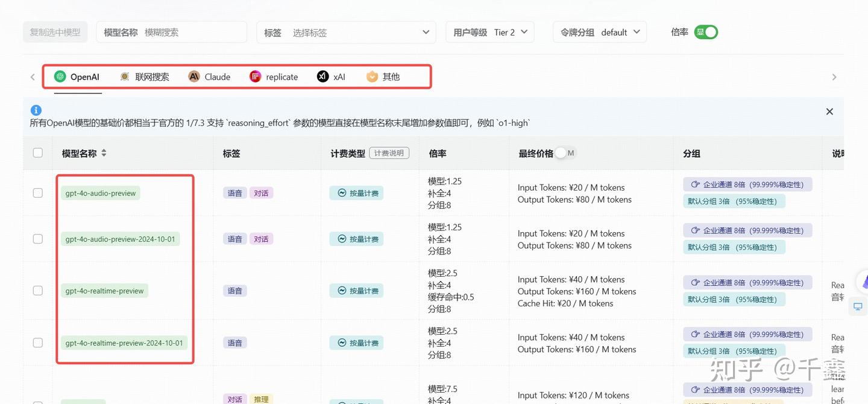Toggle the 最终价格 M unit switch

point(565,153)
